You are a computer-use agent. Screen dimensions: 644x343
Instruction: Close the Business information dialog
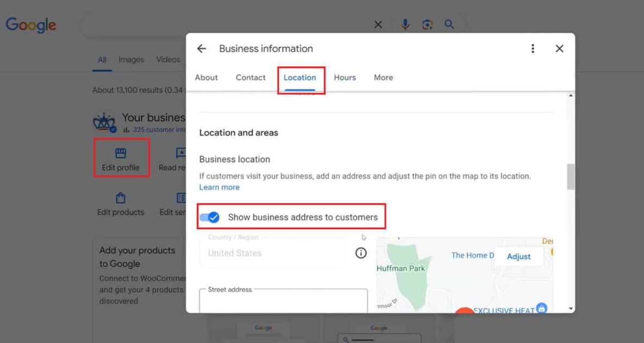click(x=559, y=48)
